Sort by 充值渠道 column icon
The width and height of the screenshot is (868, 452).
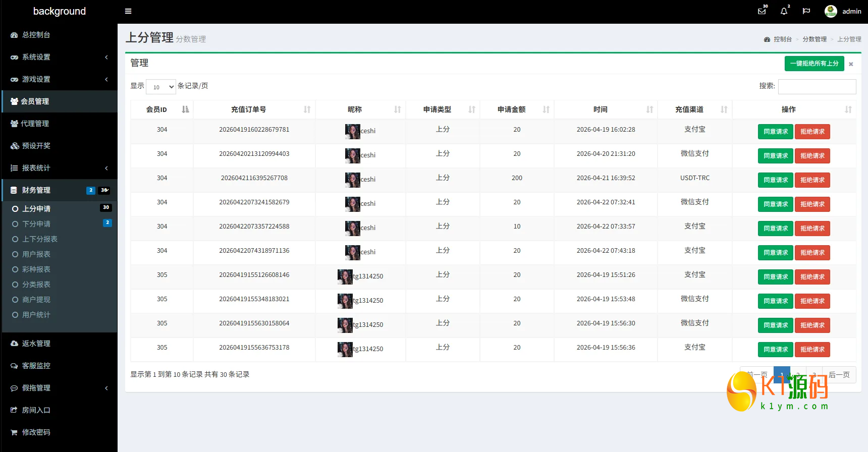[724, 109]
